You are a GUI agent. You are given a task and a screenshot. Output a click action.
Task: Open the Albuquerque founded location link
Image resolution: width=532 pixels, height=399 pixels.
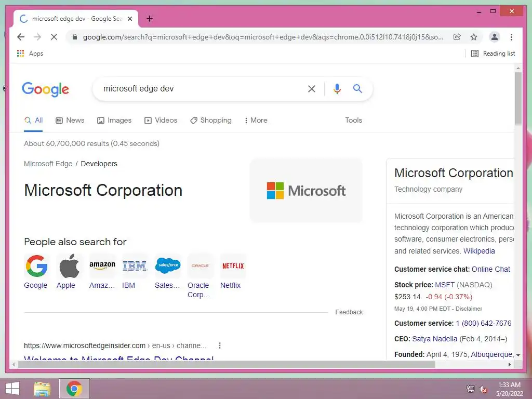492,354
